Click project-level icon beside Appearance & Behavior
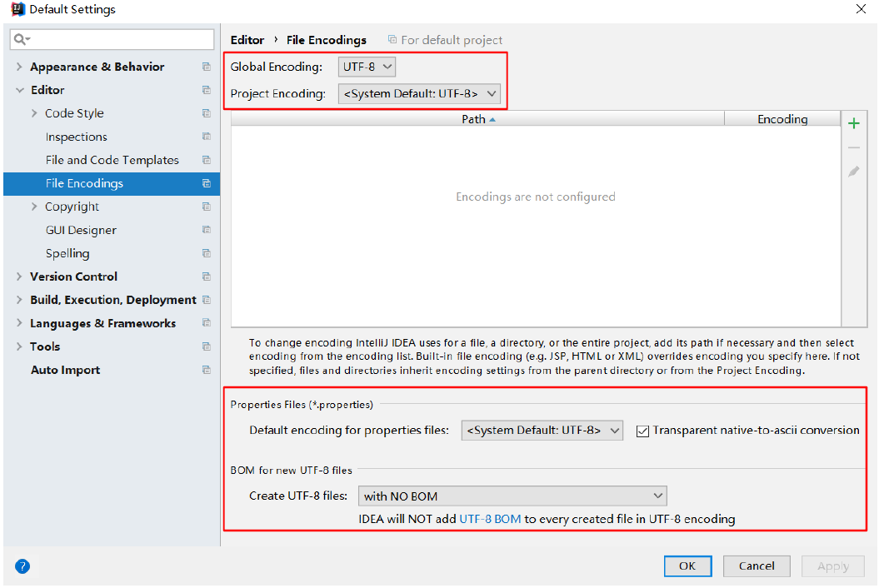Image resolution: width=879 pixels, height=588 pixels. coord(207,67)
